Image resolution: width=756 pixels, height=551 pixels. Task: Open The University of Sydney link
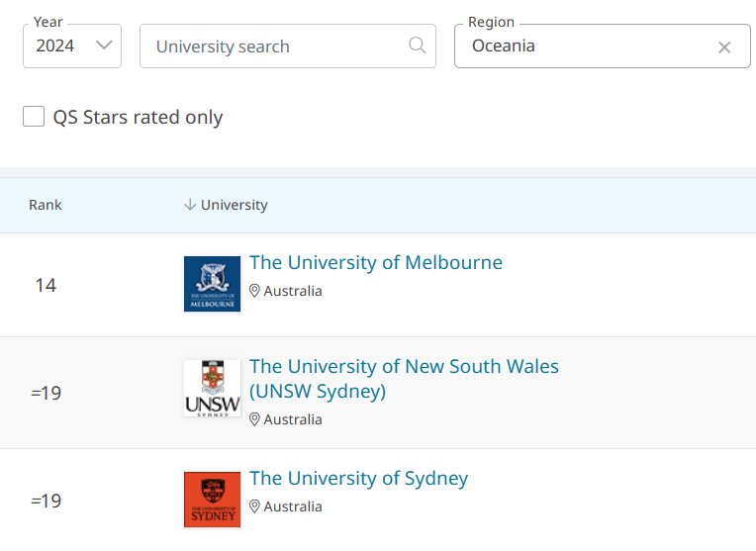[x=359, y=479]
